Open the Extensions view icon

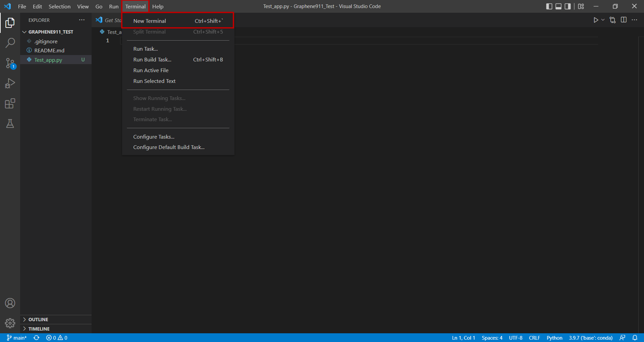[x=10, y=103]
